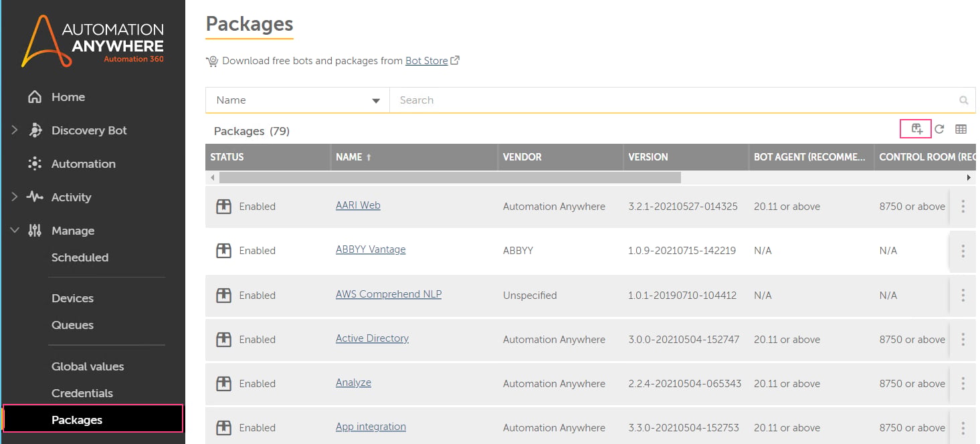Click the external link icon beside Bot Store

[x=455, y=60]
